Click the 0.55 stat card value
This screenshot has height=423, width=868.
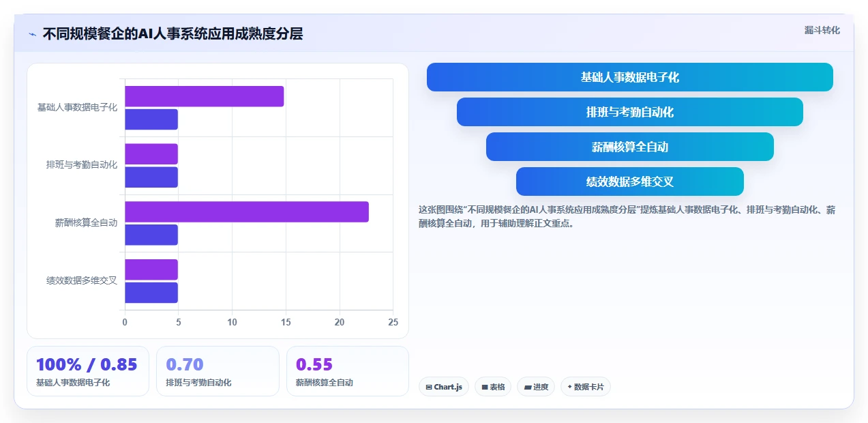coord(314,365)
